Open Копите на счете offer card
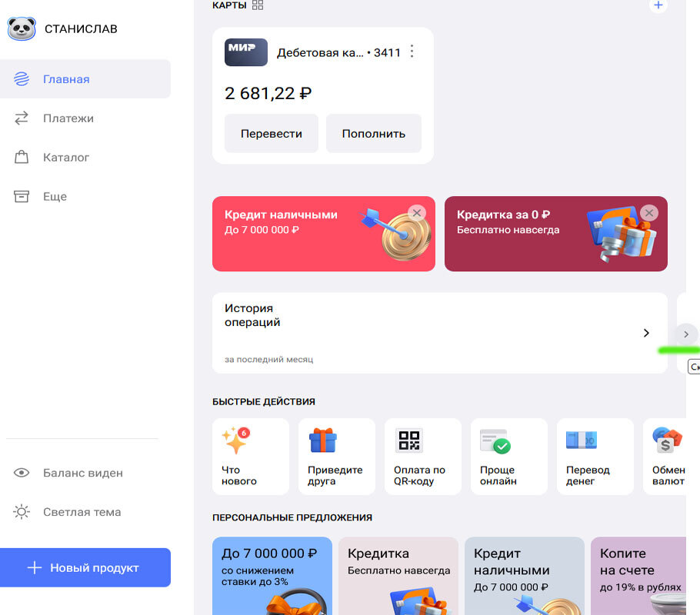Image resolution: width=700 pixels, height=615 pixels. (638, 576)
